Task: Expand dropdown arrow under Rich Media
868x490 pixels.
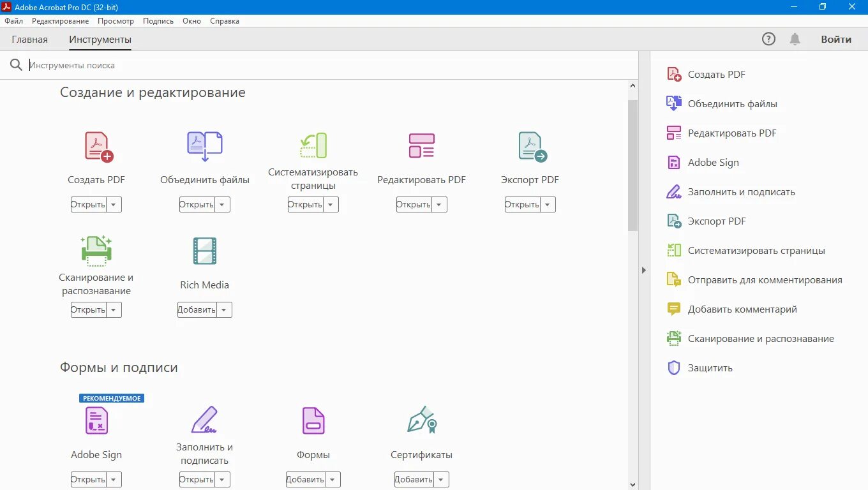Action: 224,310
